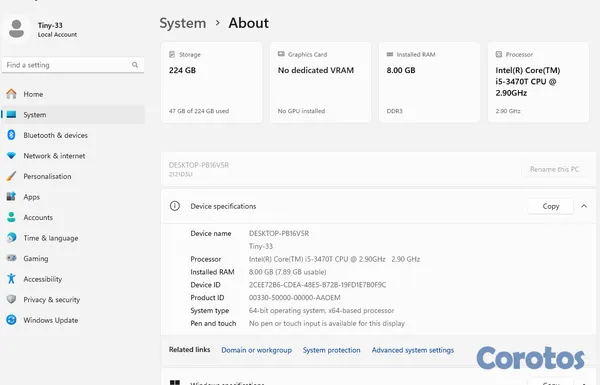Viewport: 600px width, 385px height.
Task: Open Gaming settings
Action: 73,258
